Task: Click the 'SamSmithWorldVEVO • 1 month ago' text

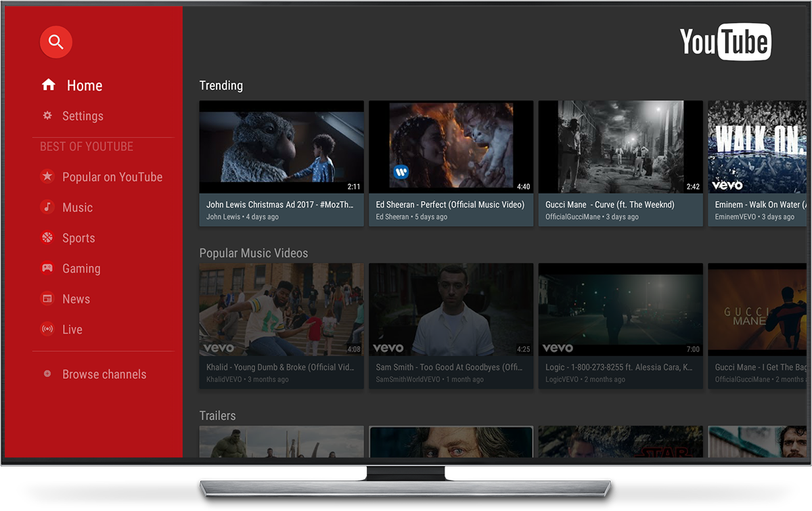Action: click(x=430, y=380)
